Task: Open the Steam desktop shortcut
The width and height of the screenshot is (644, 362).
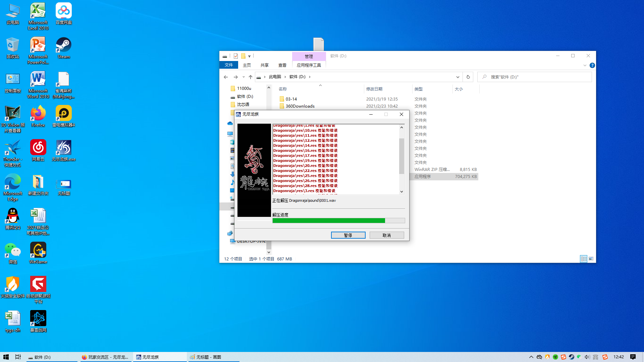Action: pyautogui.click(x=63, y=48)
